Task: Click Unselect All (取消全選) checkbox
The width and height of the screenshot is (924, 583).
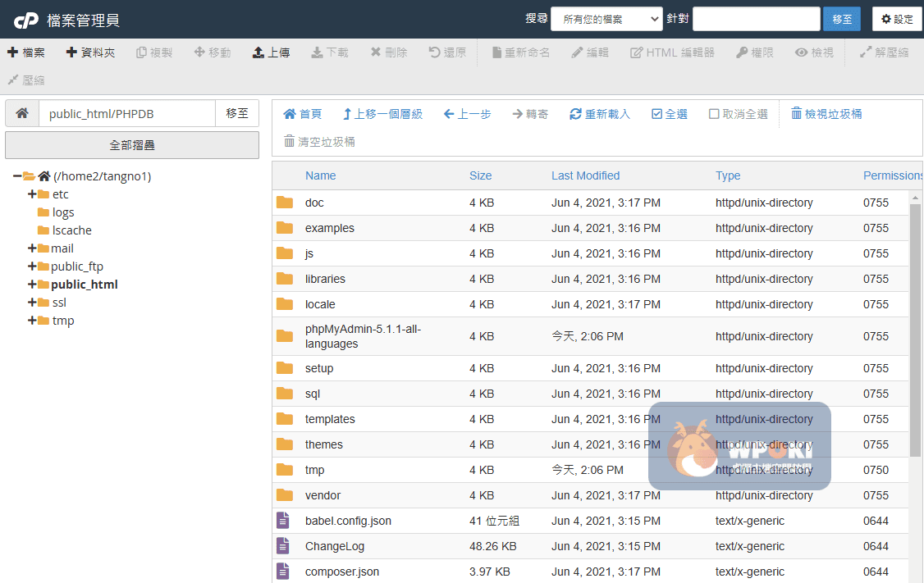Action: point(714,114)
